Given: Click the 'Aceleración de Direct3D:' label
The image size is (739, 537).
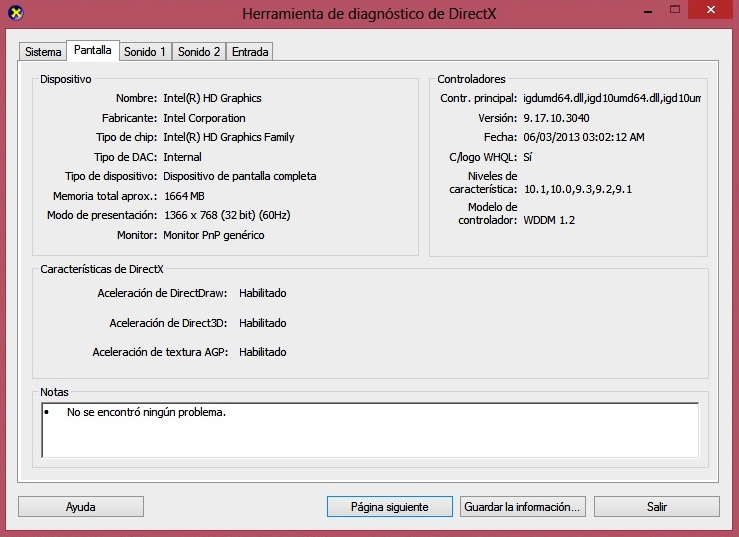Looking at the screenshot, I should [x=168, y=323].
